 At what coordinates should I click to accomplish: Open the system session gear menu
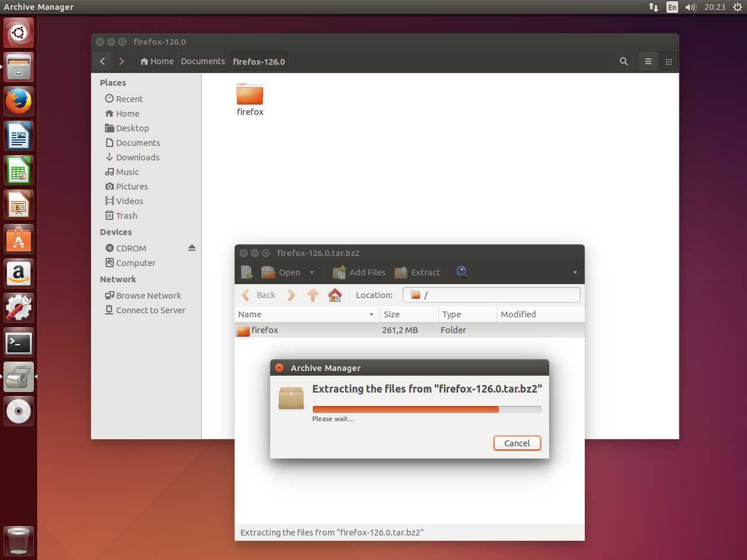738,7
